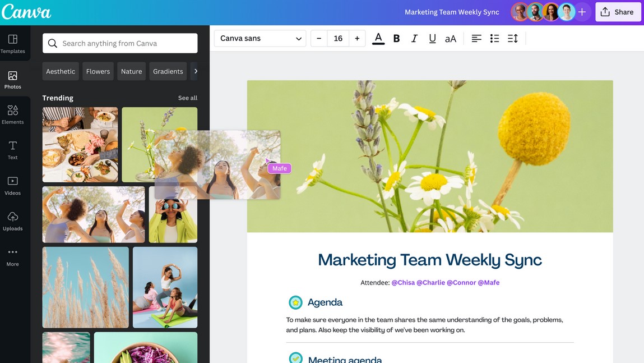Select the Flowers category chip
The image size is (644, 363).
pos(98,71)
